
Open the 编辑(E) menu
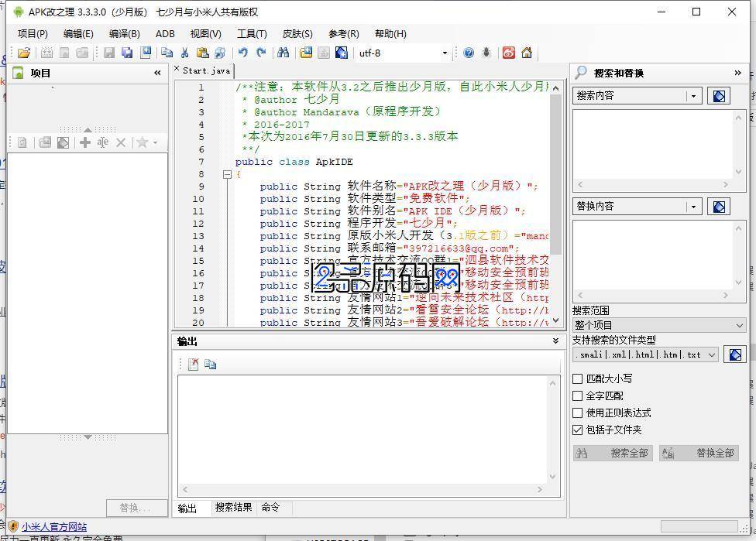[x=78, y=34]
